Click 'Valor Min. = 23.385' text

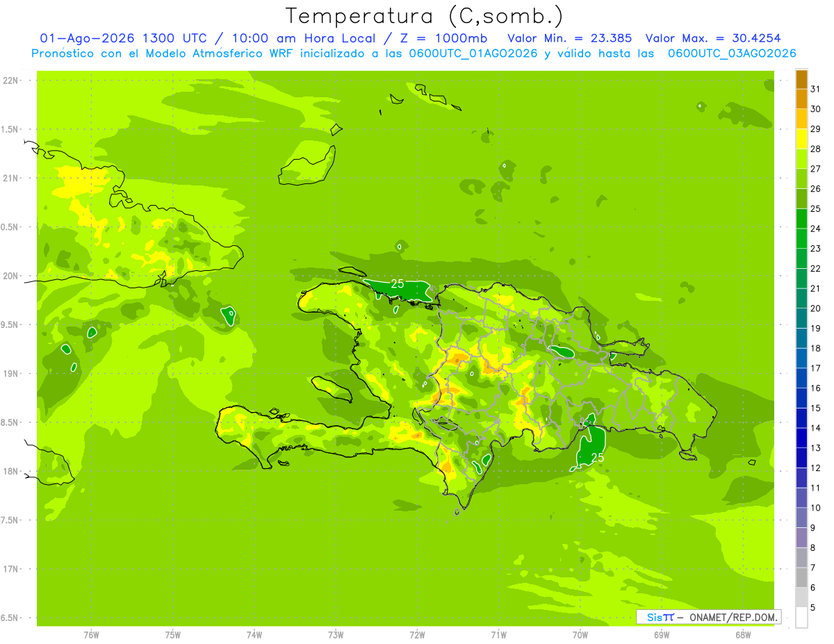pyautogui.click(x=570, y=38)
